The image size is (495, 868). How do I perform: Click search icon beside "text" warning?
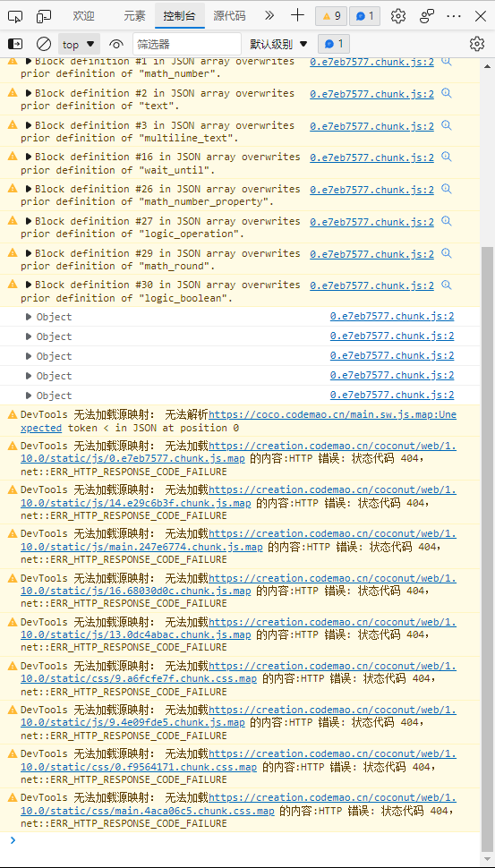446,93
